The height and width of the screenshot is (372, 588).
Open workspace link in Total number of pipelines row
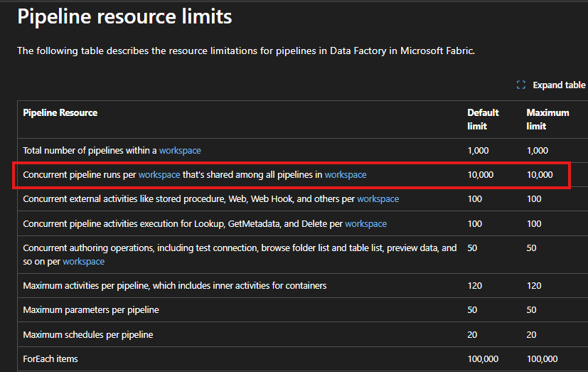pyautogui.click(x=180, y=150)
